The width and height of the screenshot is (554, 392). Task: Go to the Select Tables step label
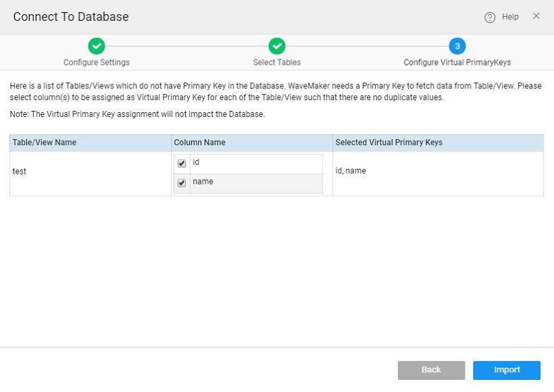click(277, 62)
